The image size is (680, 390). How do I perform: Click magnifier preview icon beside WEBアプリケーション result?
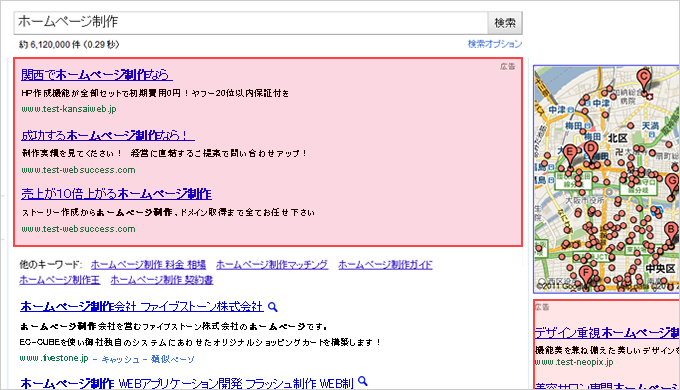click(363, 382)
